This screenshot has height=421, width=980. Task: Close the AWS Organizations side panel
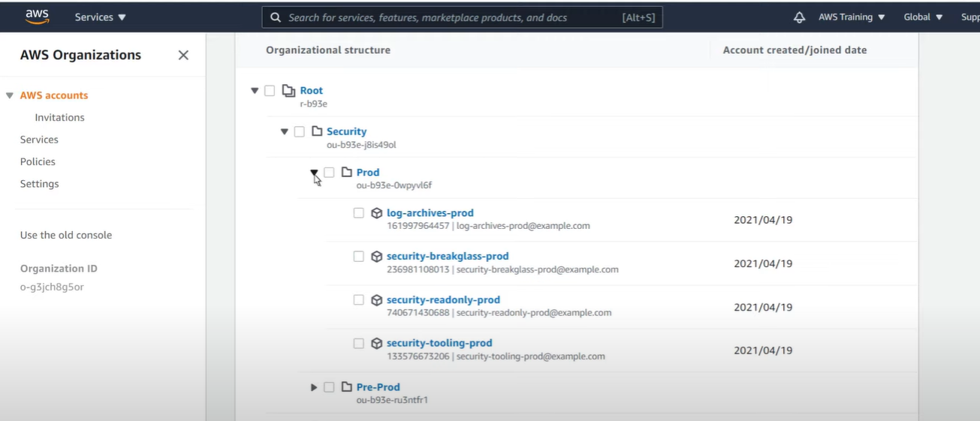pyautogui.click(x=183, y=55)
